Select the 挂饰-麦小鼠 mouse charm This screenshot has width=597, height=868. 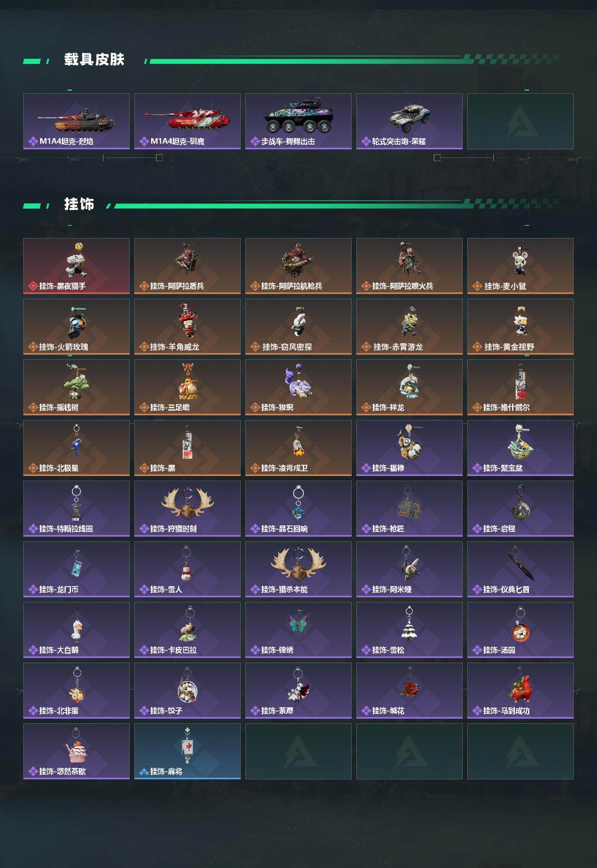pos(521,266)
